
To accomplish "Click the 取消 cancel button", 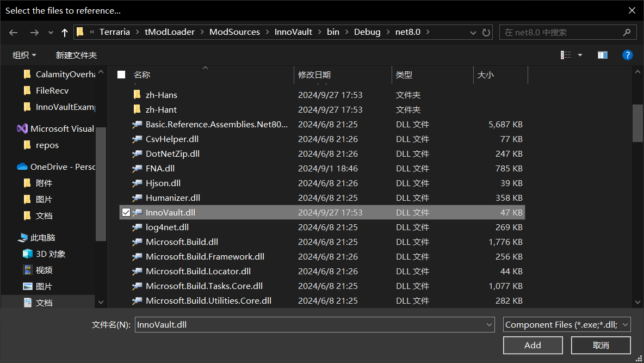I will [x=600, y=346].
